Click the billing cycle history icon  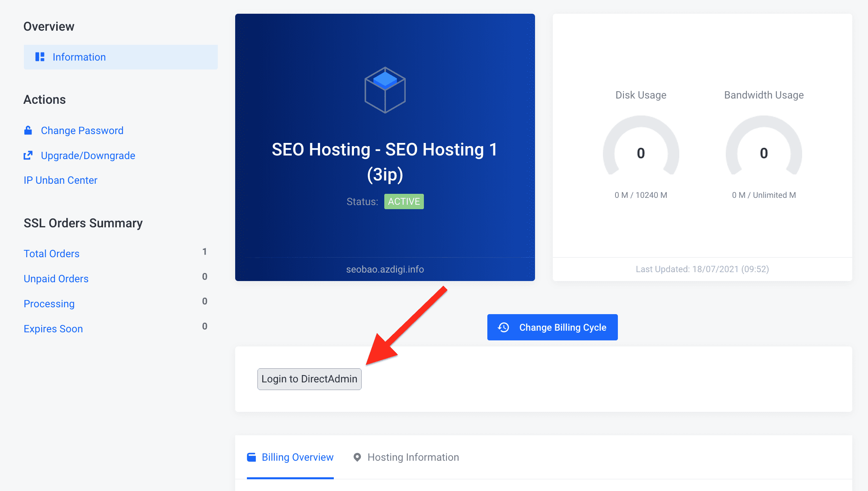click(504, 327)
